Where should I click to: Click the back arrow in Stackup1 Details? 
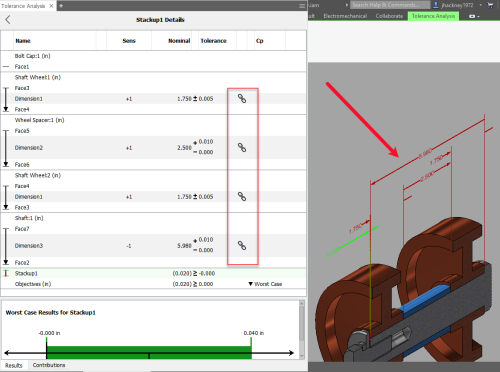(8, 20)
